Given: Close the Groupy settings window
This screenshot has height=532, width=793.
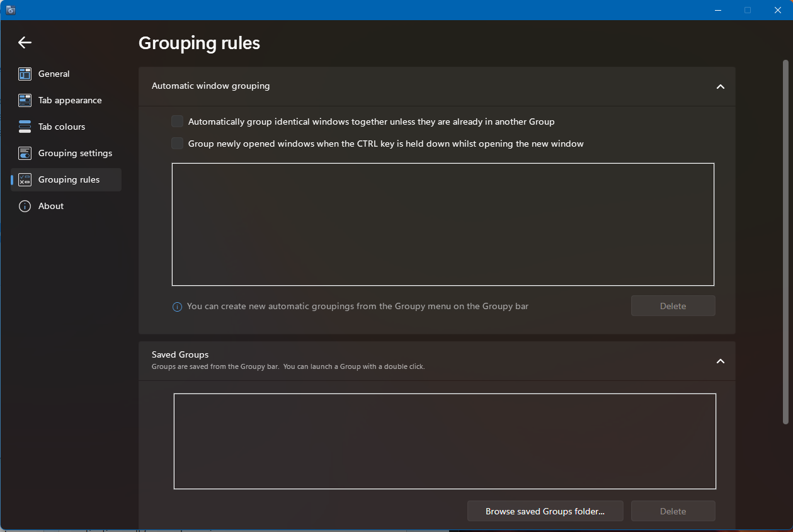Looking at the screenshot, I should [778, 10].
